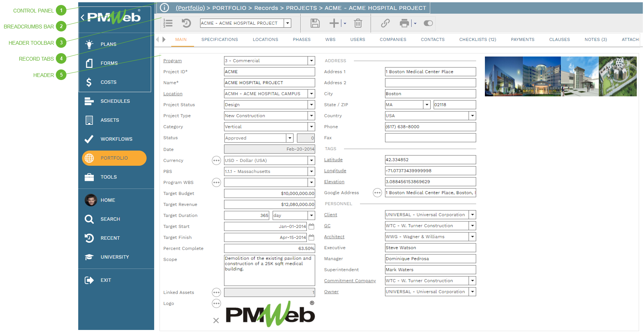This screenshot has width=644, height=333.
Task: Click the Commitment Company link
Action: coord(350,281)
